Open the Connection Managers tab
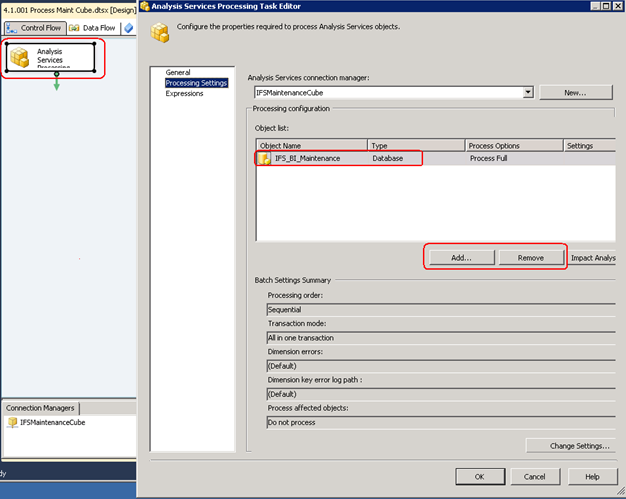Screen dimensions: 626x499 click(40, 408)
